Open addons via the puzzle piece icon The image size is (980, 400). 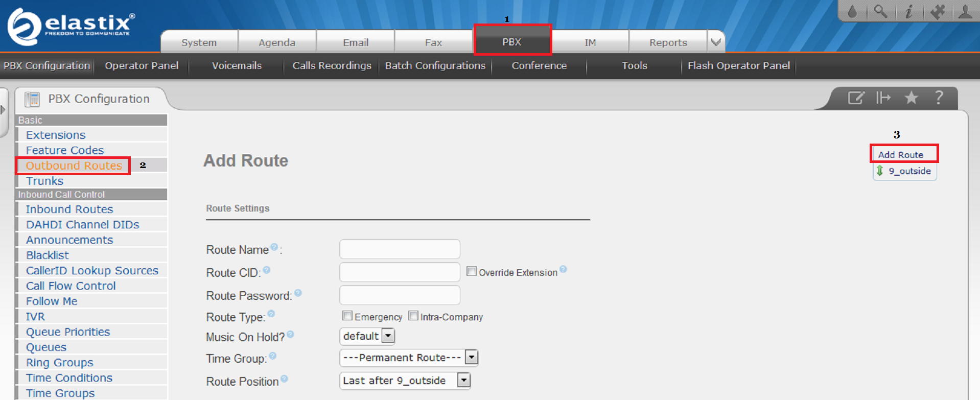click(x=938, y=11)
